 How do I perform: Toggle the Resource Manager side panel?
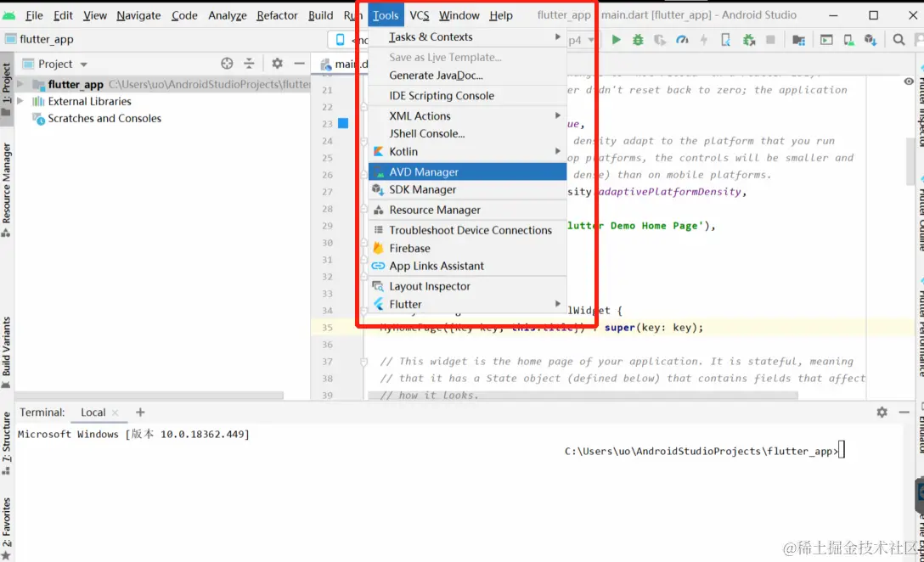pos(7,189)
